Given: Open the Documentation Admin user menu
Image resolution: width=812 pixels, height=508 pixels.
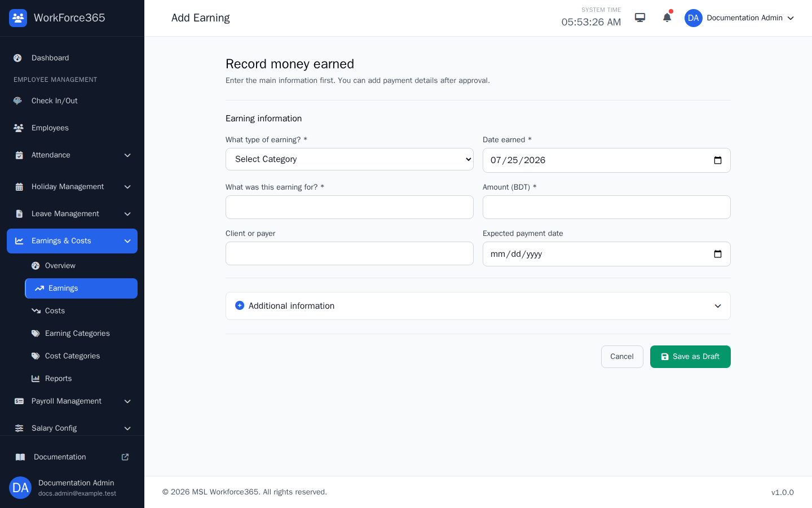Looking at the screenshot, I should click(739, 18).
